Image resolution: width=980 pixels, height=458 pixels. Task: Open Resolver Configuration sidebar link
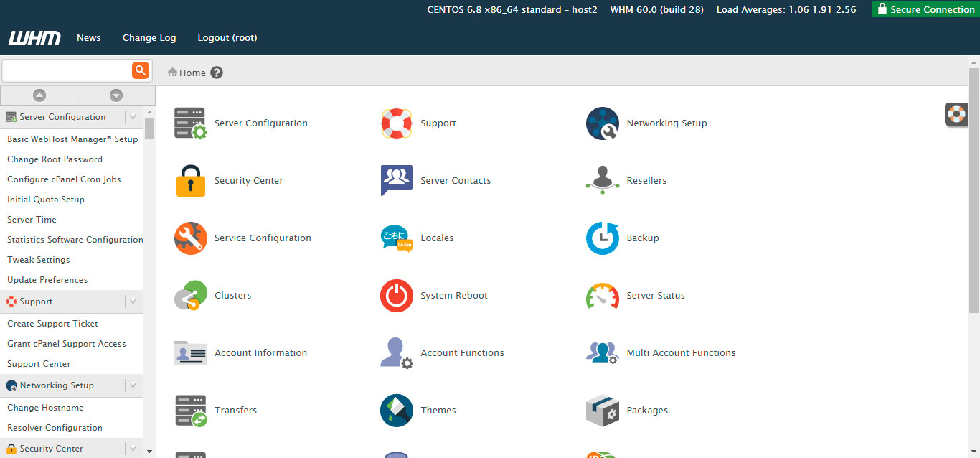pyautogui.click(x=55, y=428)
